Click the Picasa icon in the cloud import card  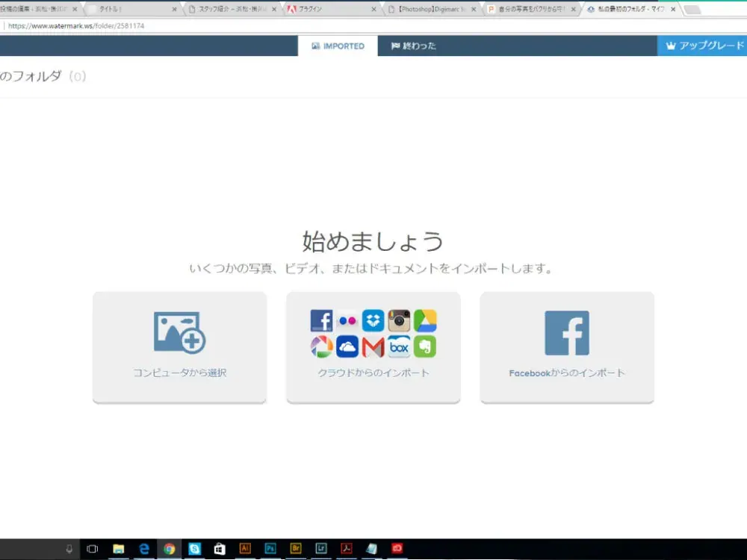pos(321,346)
